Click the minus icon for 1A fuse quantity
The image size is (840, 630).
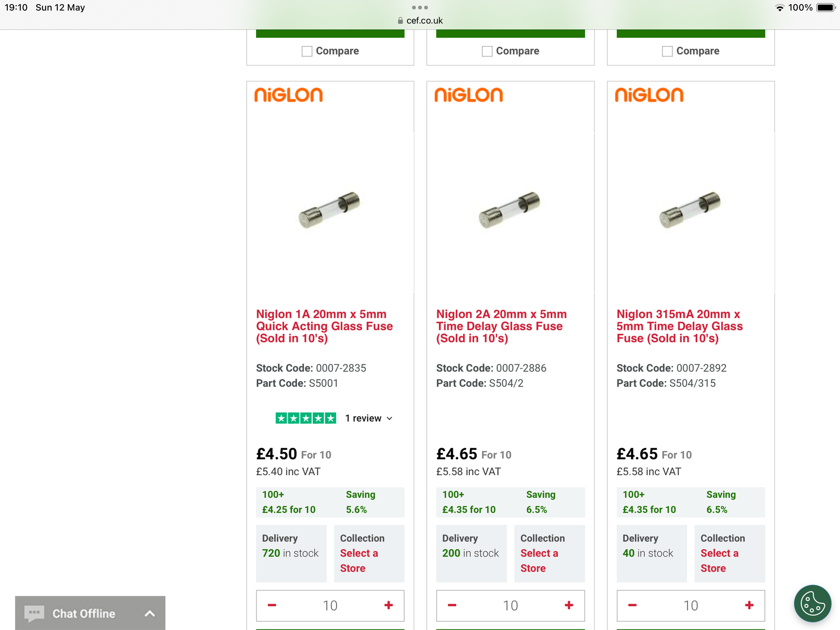(272, 605)
